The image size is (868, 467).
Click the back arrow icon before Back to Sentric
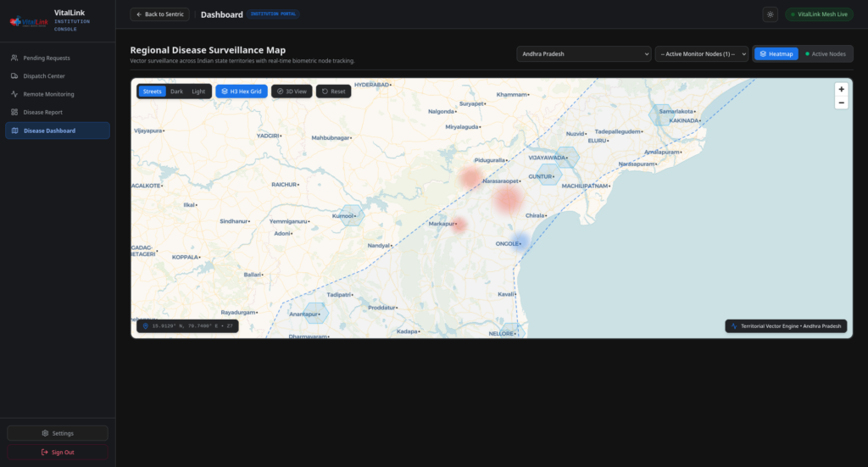click(139, 14)
